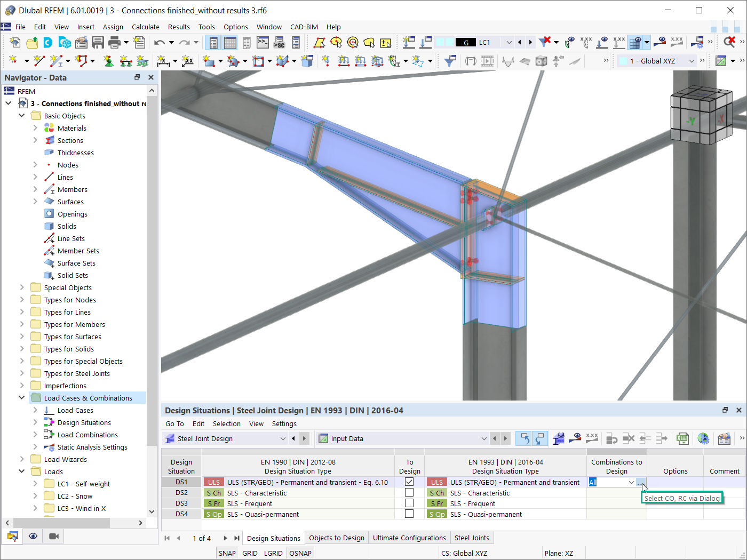Click S Qp green tag in DS4
The image size is (747, 560).
(214, 514)
